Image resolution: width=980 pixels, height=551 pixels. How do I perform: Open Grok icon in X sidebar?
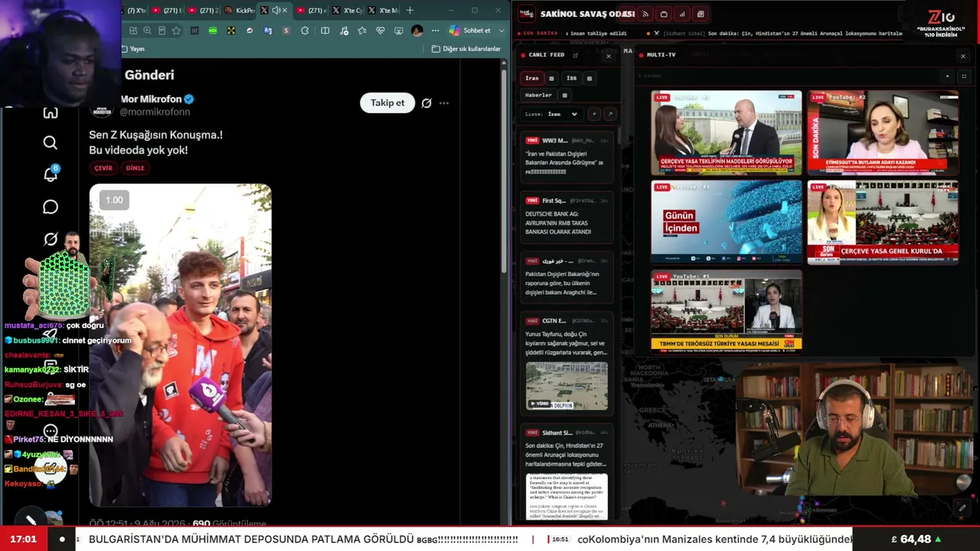[x=51, y=239]
